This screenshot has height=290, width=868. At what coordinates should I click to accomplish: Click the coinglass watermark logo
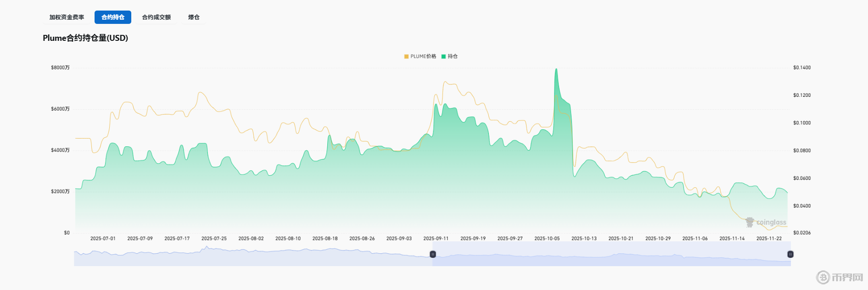(766, 223)
